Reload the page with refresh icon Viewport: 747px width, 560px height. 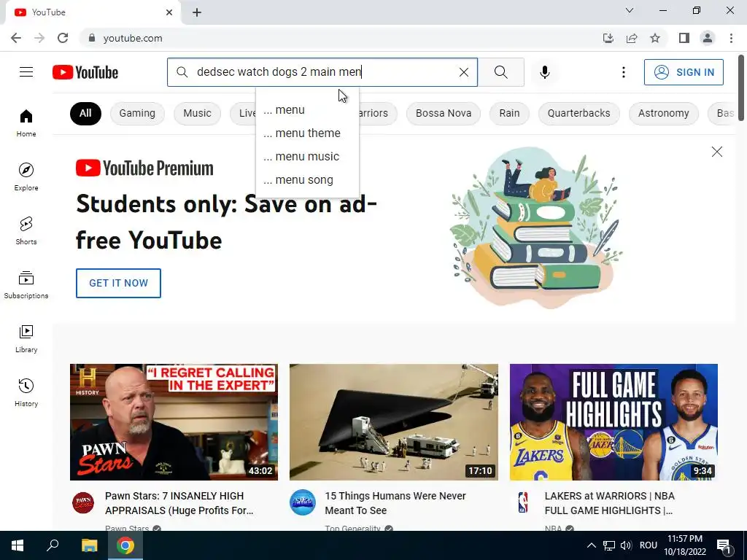[x=63, y=38]
